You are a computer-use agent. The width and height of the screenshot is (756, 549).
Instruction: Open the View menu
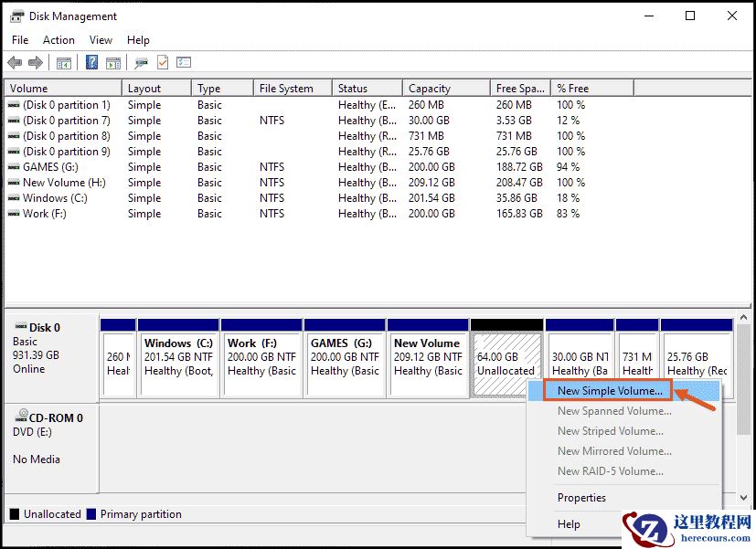coord(101,39)
